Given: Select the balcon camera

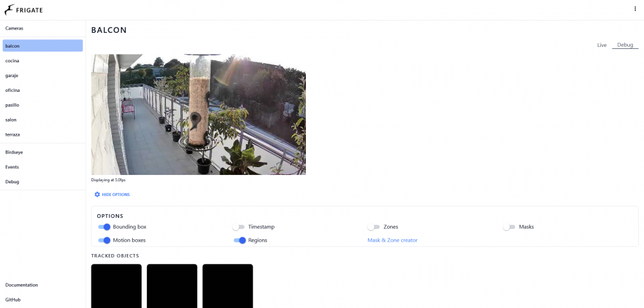Looking at the screenshot, I should 43,46.
